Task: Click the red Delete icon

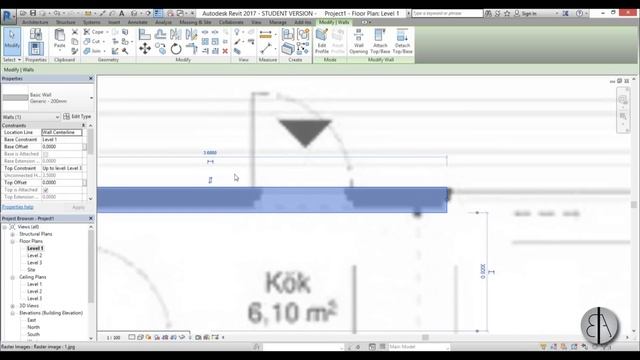Action: 225,51
